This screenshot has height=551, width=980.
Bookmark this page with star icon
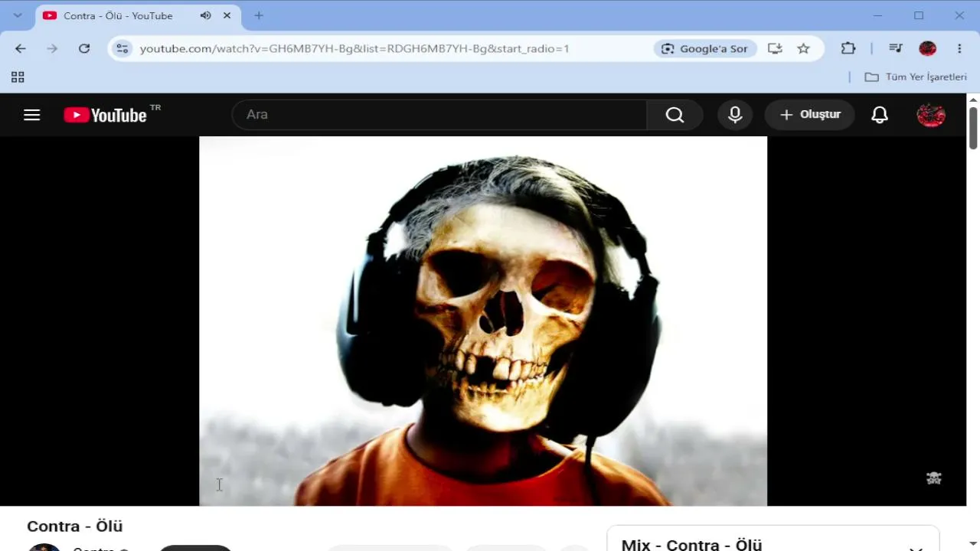click(x=803, y=48)
